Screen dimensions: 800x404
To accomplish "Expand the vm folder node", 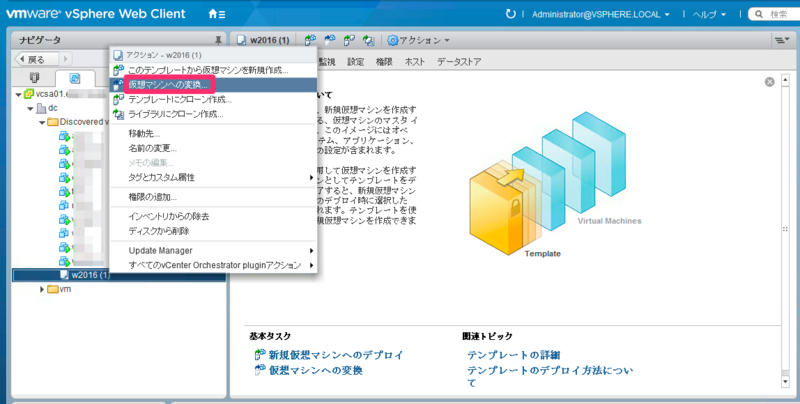I will pyautogui.click(x=42, y=289).
